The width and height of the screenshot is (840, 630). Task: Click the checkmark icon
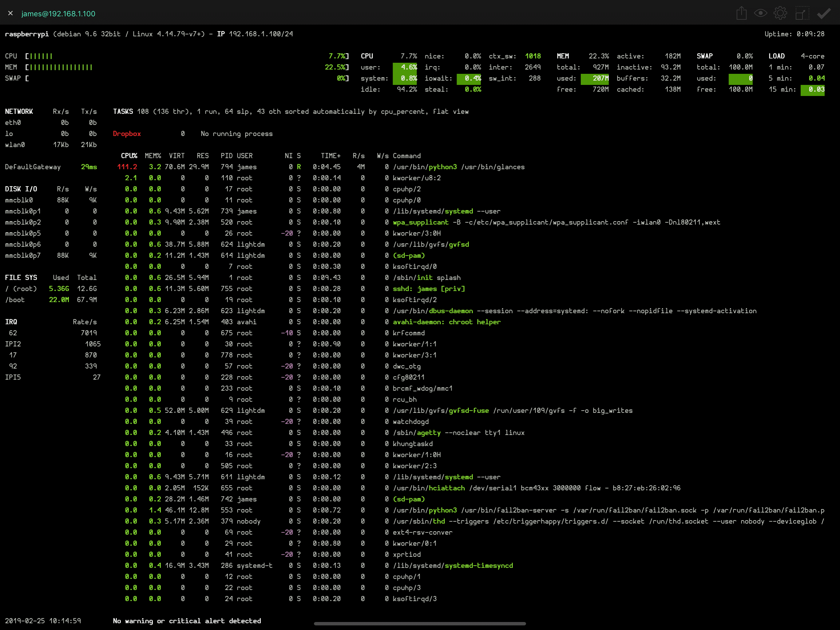click(x=824, y=13)
